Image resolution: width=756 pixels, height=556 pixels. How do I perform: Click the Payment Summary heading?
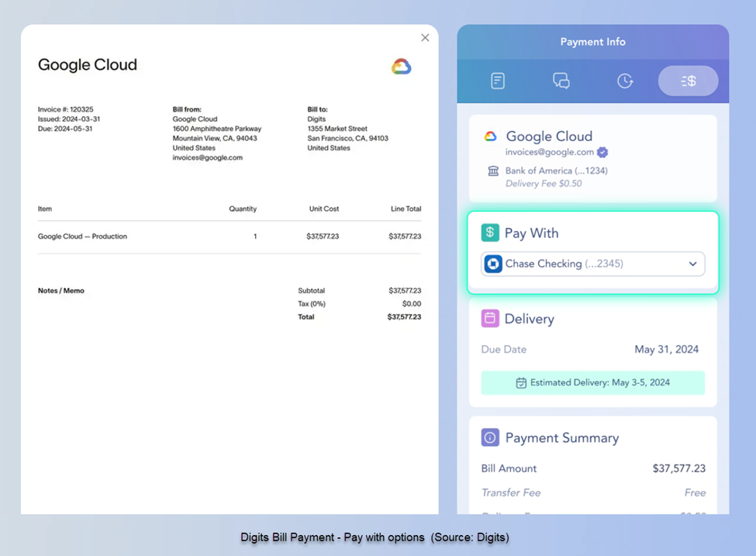[561, 438]
